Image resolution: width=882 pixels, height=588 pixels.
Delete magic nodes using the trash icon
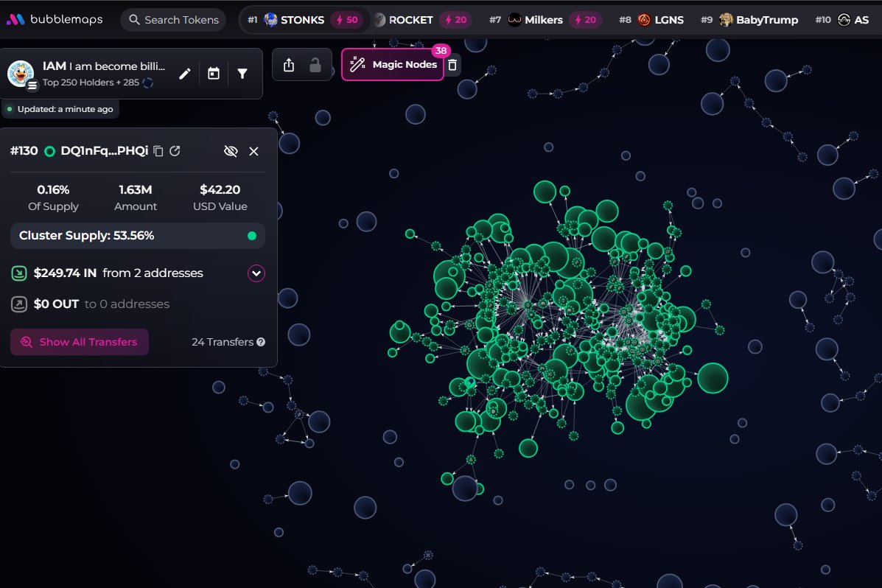(452, 65)
